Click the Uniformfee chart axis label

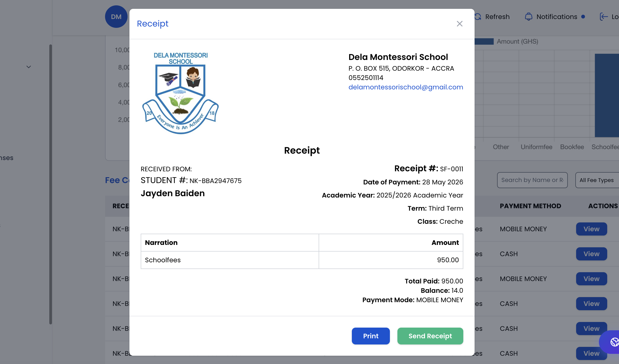coord(536,147)
